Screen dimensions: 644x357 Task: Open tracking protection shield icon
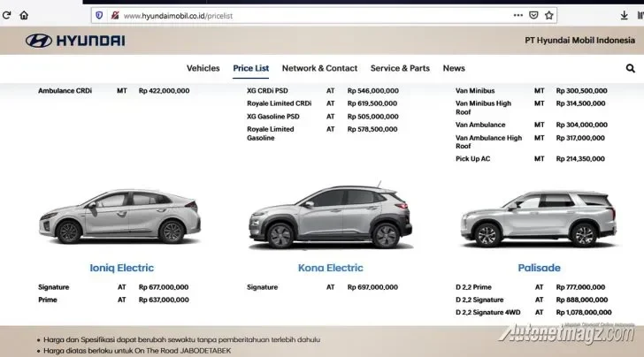pyautogui.click(x=99, y=16)
